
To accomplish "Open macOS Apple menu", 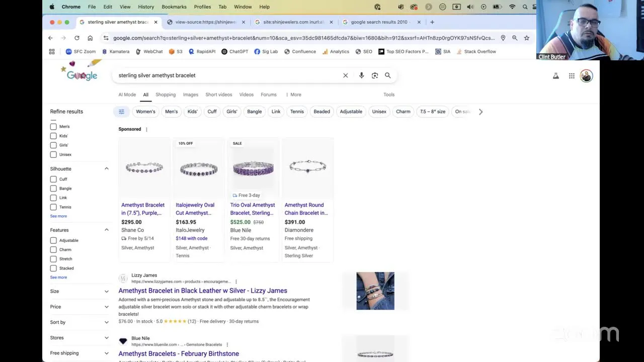I will pyautogui.click(x=52, y=7).
